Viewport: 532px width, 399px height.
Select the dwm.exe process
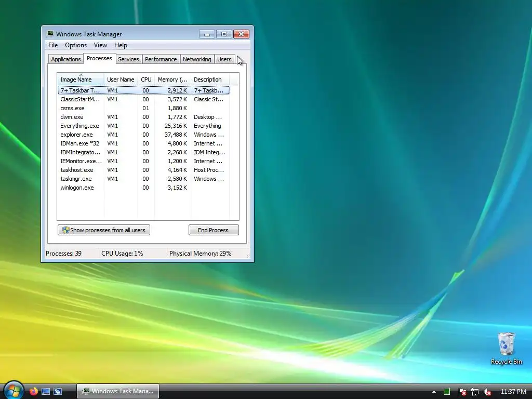143,117
